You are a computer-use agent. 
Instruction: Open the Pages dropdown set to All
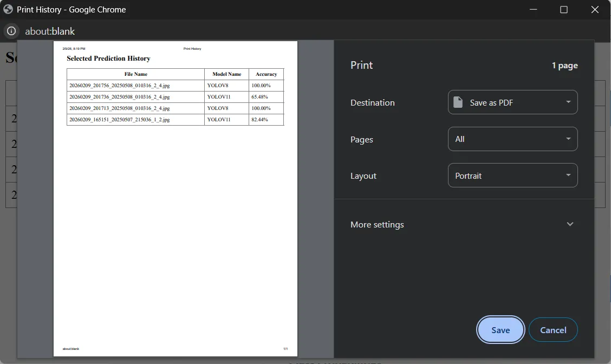[x=512, y=139]
